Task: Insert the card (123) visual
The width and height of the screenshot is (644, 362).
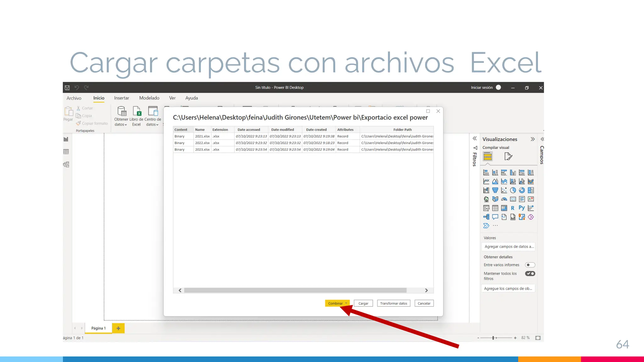Action: (513, 199)
